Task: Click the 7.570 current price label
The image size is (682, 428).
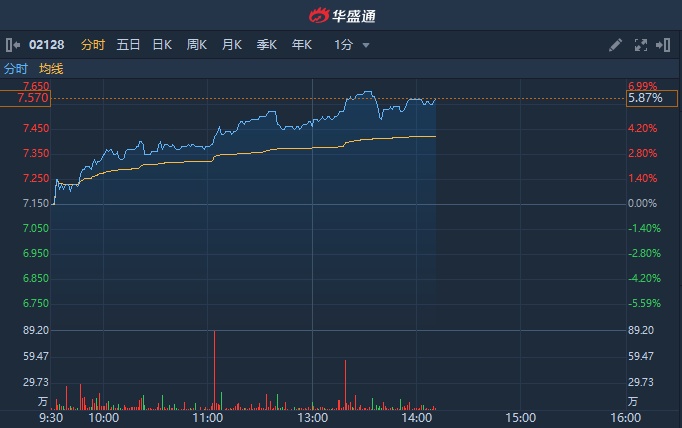Action: (x=33, y=98)
